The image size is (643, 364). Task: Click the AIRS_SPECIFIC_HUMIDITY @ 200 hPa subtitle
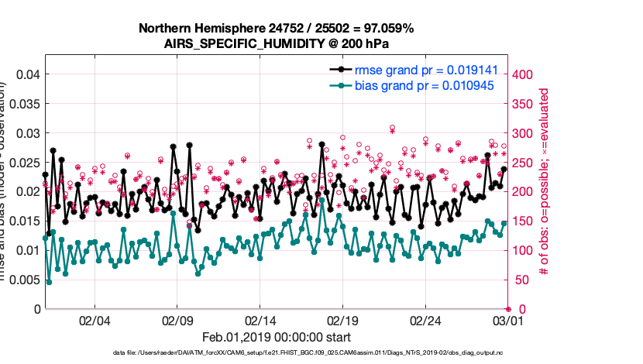(276, 43)
